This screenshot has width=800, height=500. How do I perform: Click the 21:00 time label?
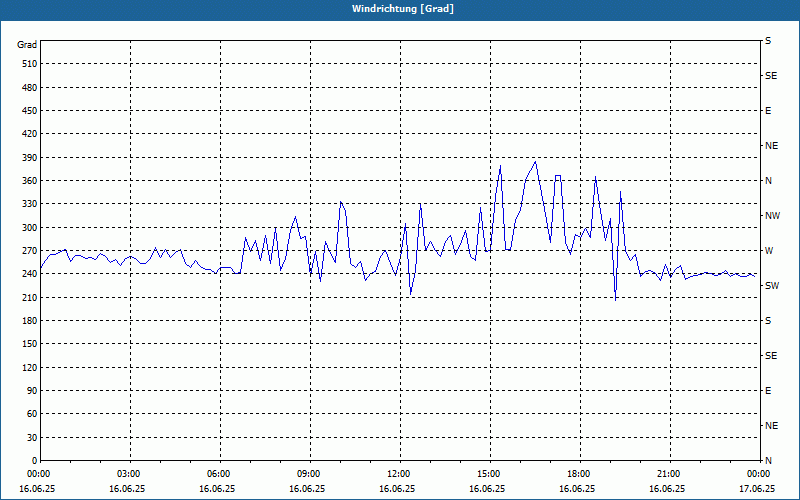click(668, 474)
